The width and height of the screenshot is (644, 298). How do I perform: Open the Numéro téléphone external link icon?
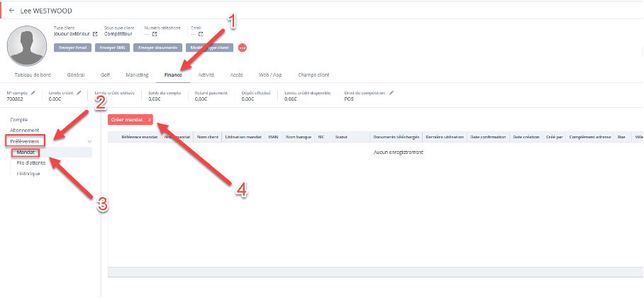tap(155, 34)
